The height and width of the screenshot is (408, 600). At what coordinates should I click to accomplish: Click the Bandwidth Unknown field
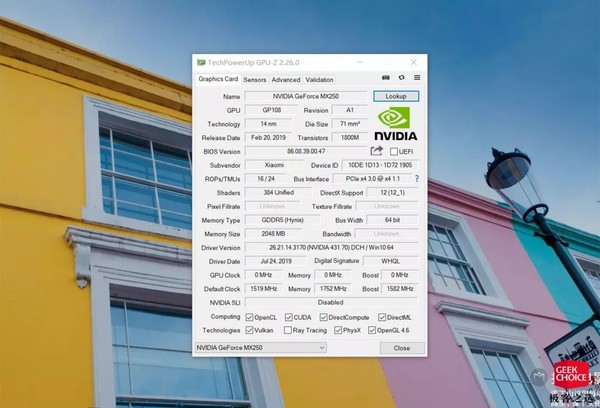tap(386, 234)
